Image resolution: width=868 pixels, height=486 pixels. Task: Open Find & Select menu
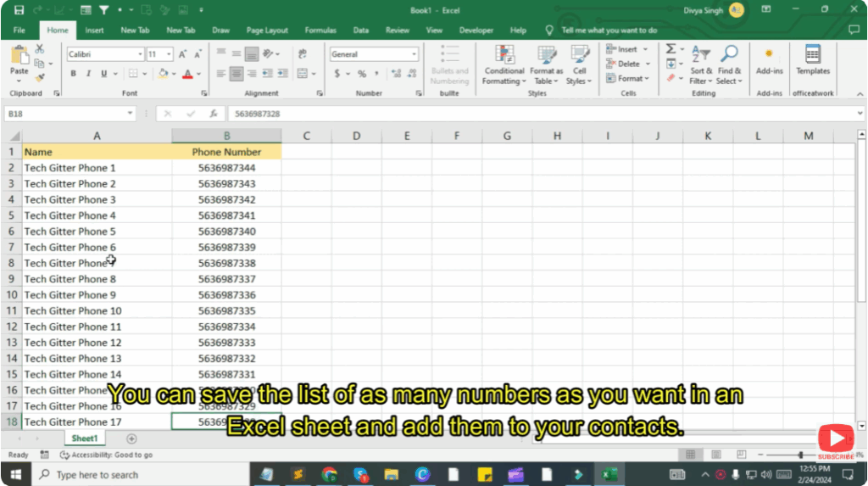(x=729, y=65)
